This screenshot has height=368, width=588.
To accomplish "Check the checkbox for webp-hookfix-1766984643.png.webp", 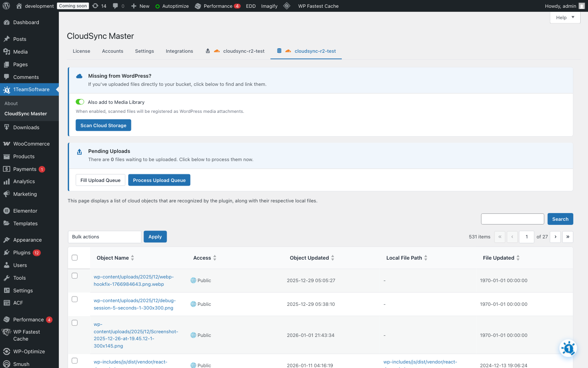I will pyautogui.click(x=74, y=276).
